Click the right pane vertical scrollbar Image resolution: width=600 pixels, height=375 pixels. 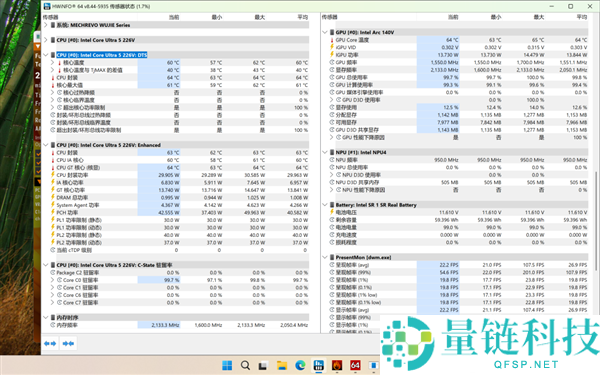pos(595,220)
